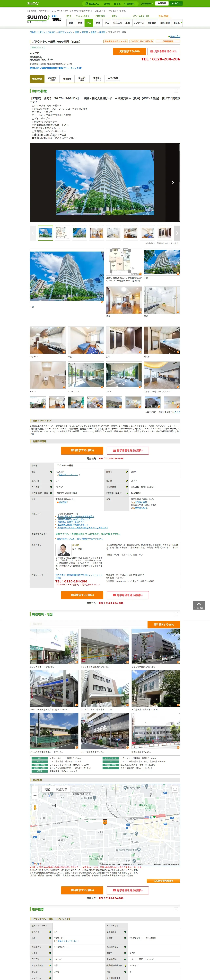
Task: Collapse the 周辺環境・地図 section
Action: click(x=176, y=614)
